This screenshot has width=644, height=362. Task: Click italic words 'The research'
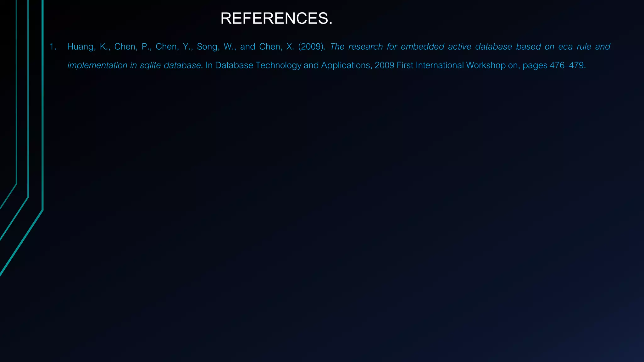point(356,47)
